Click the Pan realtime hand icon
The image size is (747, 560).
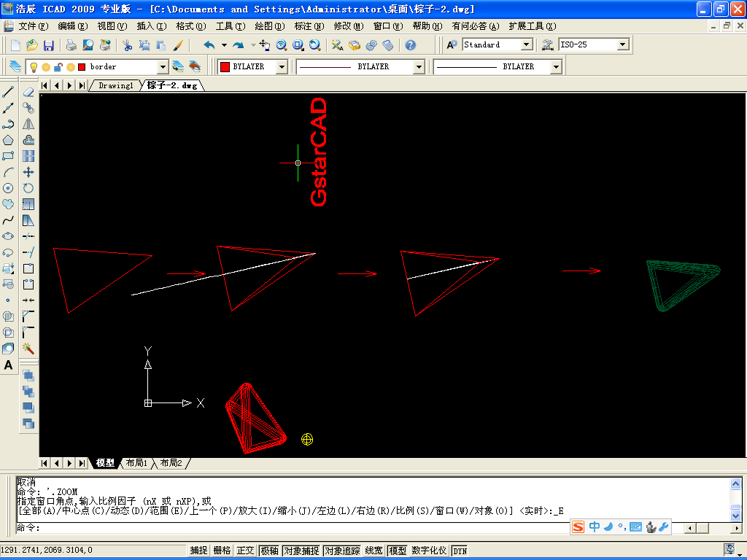pyautogui.click(x=265, y=45)
